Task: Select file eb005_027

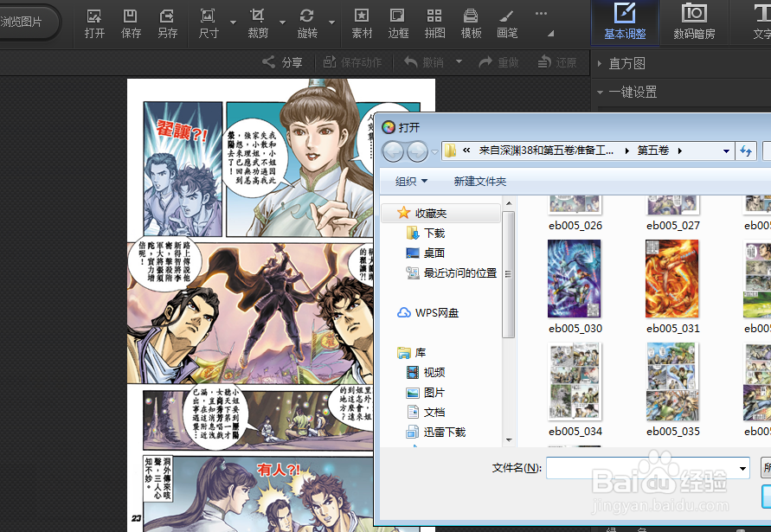Action: [x=672, y=214]
